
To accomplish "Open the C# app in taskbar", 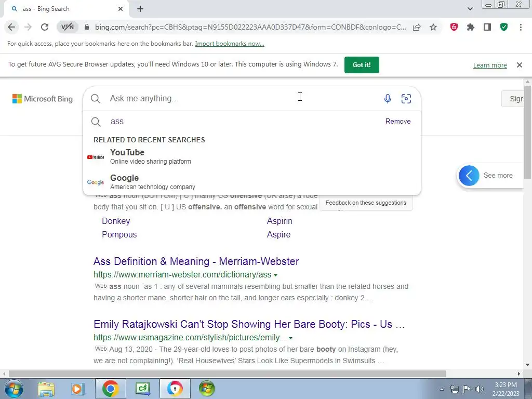I will pos(142,389).
